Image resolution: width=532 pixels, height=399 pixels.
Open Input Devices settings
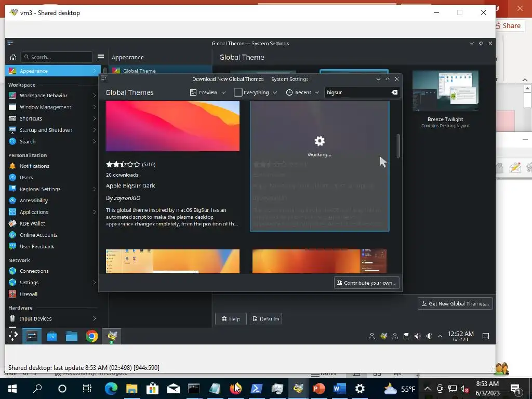coord(53,318)
